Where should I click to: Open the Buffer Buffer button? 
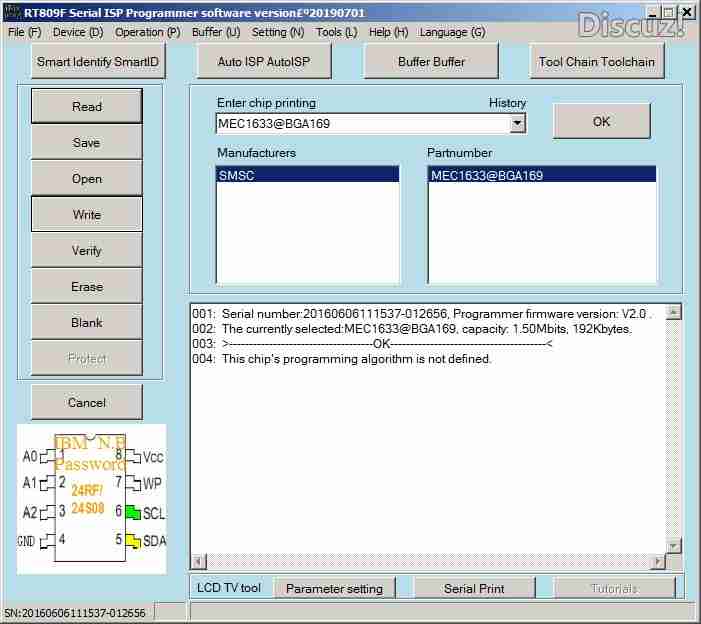(x=431, y=61)
